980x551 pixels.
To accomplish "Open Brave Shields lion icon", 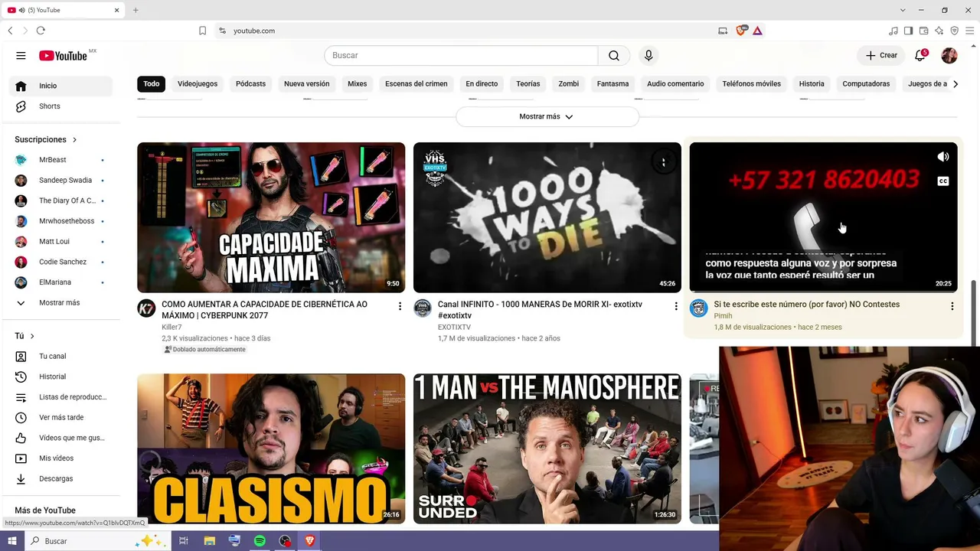I will (x=740, y=31).
